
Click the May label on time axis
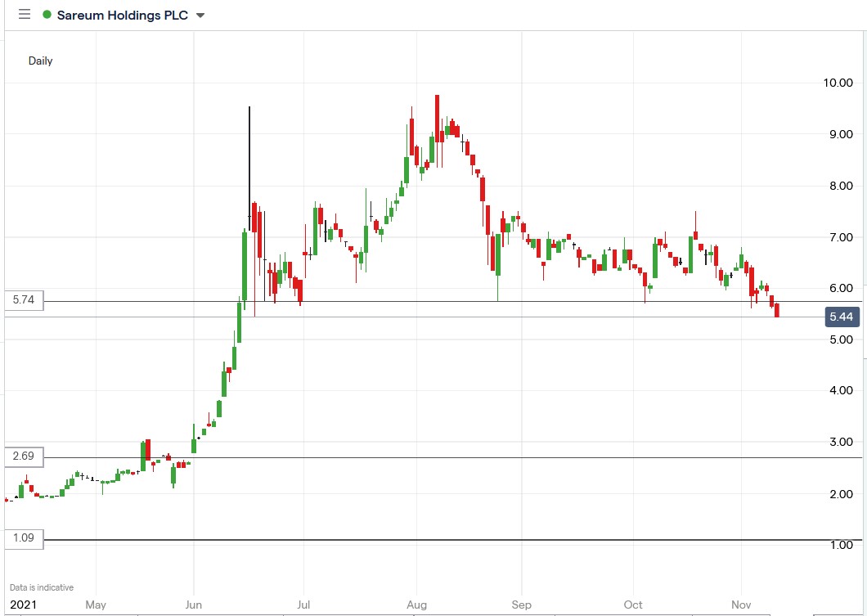point(96,605)
